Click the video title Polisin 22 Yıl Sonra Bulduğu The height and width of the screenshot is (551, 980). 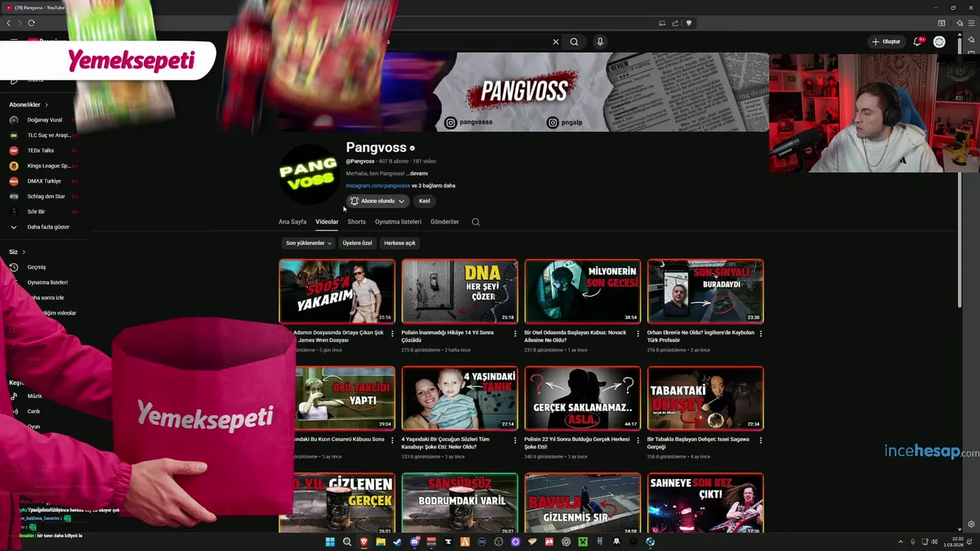pos(577,443)
